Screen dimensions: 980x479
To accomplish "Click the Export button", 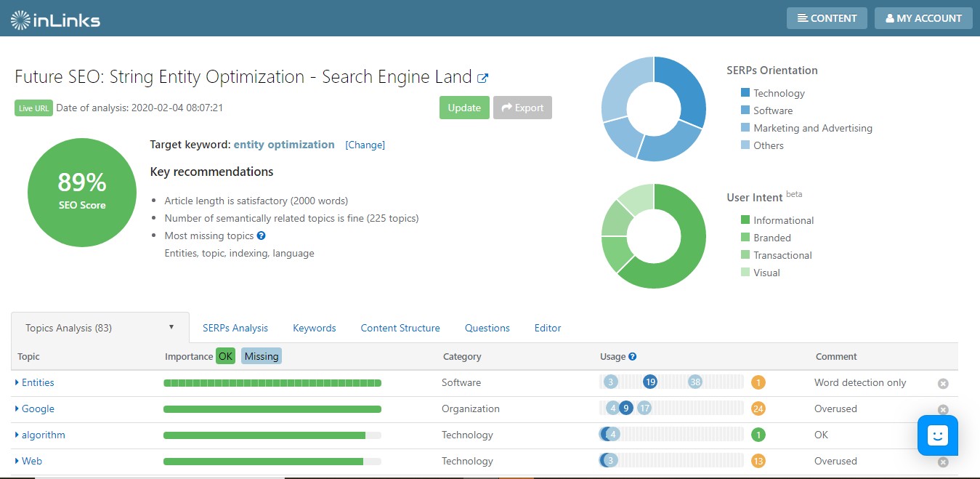I will [x=522, y=108].
